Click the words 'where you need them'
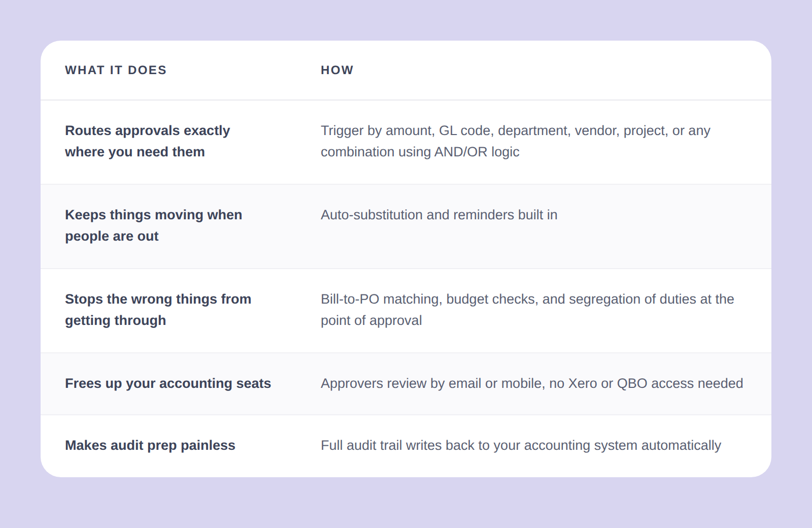The image size is (812, 528). [x=135, y=152]
